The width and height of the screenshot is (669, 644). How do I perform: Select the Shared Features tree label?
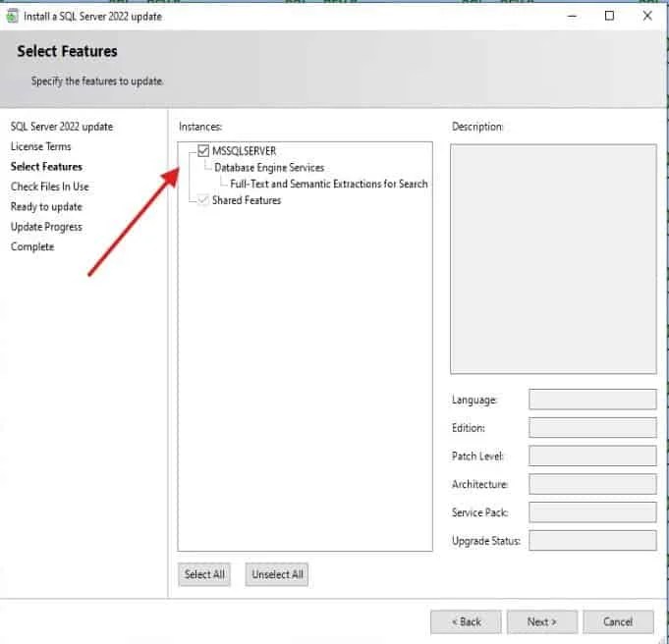point(247,200)
